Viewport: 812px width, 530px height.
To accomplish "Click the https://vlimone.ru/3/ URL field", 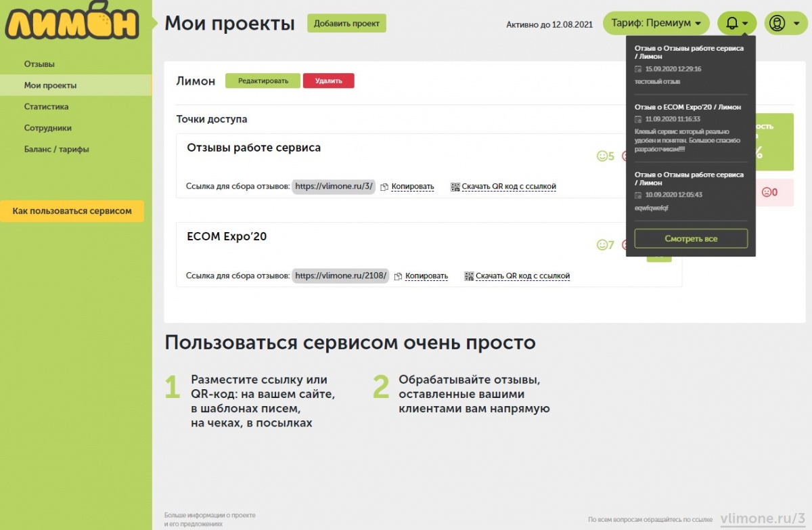I will 334,186.
